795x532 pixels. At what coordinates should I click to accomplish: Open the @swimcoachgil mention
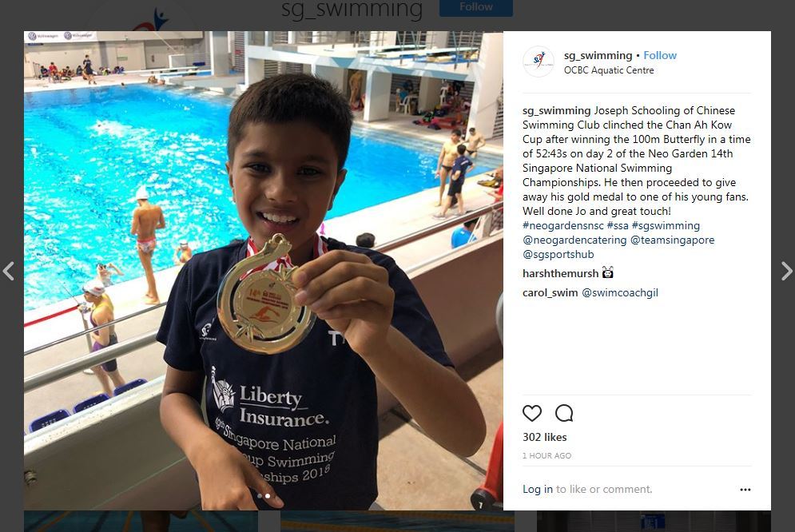pos(619,293)
